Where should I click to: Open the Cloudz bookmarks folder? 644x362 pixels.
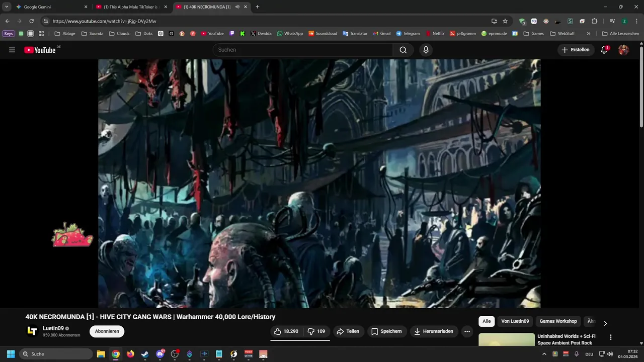pyautogui.click(x=120, y=34)
